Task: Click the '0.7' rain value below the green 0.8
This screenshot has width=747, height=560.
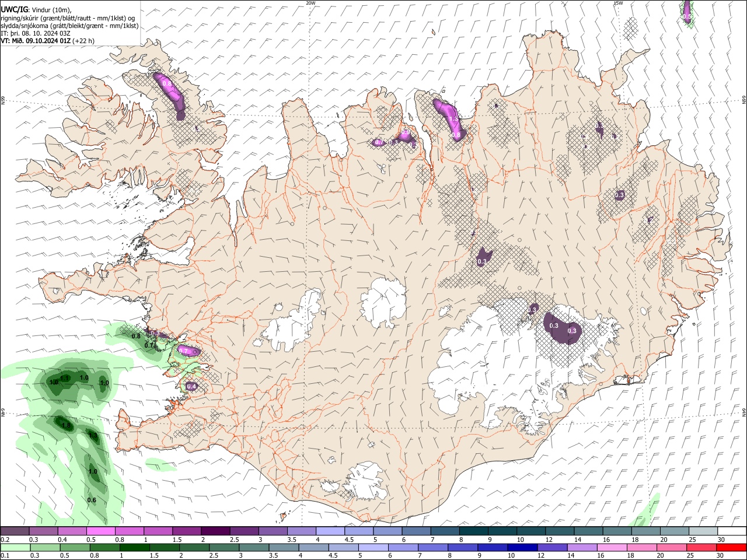Action: pos(149,345)
